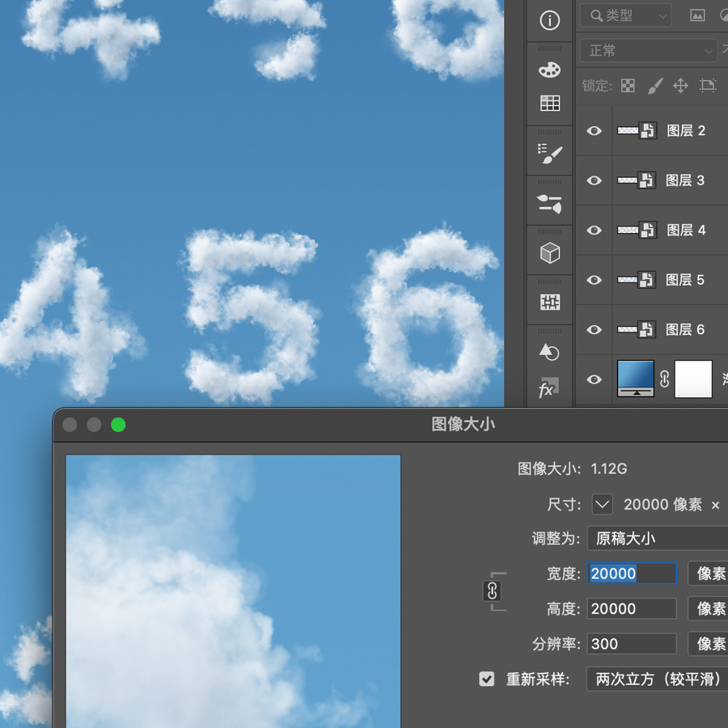The image size is (728, 728).
Task: Hide layer 图层 3 with eye icon
Action: click(594, 180)
